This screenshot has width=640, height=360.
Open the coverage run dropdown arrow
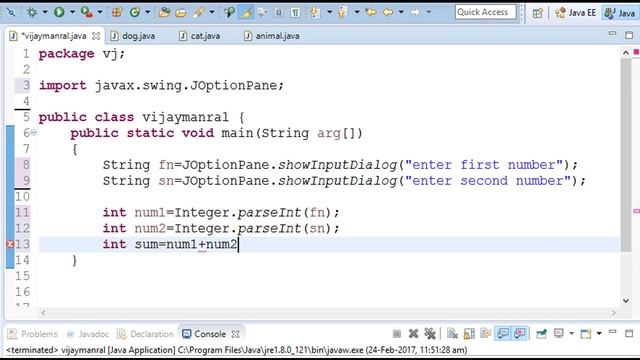click(x=100, y=13)
